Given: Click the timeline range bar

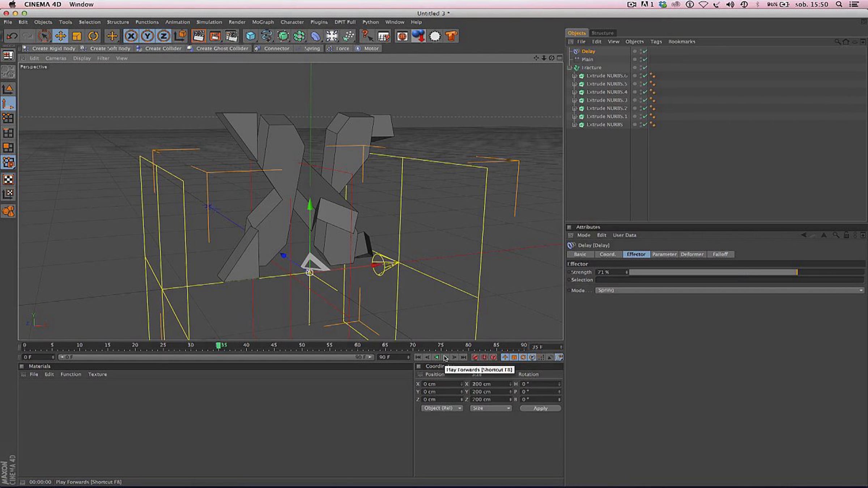Looking at the screenshot, I should [216, 357].
